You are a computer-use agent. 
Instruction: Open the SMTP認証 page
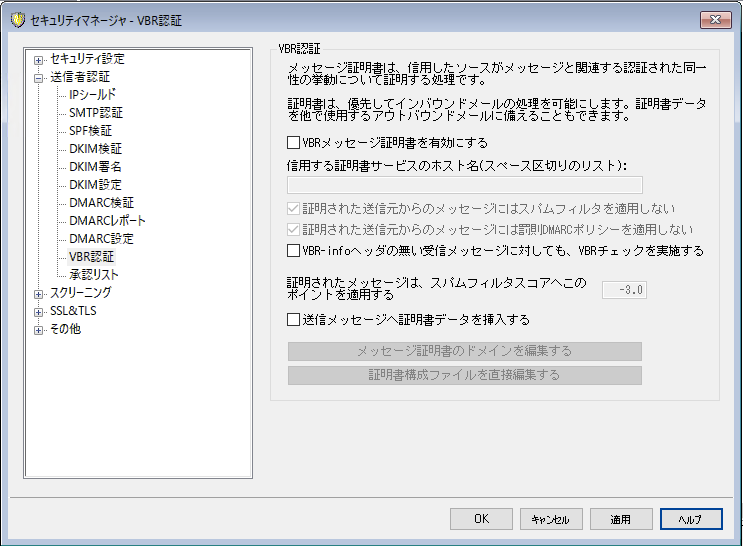(96, 113)
